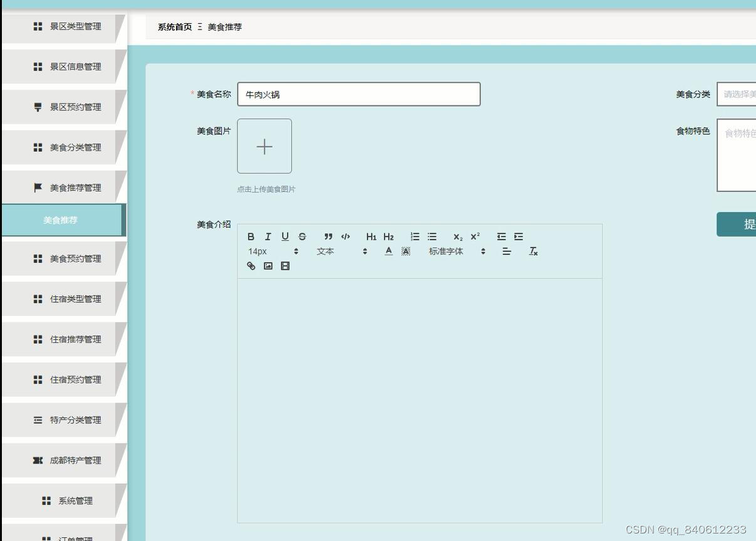Viewport: 756px width, 541px height.
Task: Apply strikethrough formatting
Action: [302, 236]
